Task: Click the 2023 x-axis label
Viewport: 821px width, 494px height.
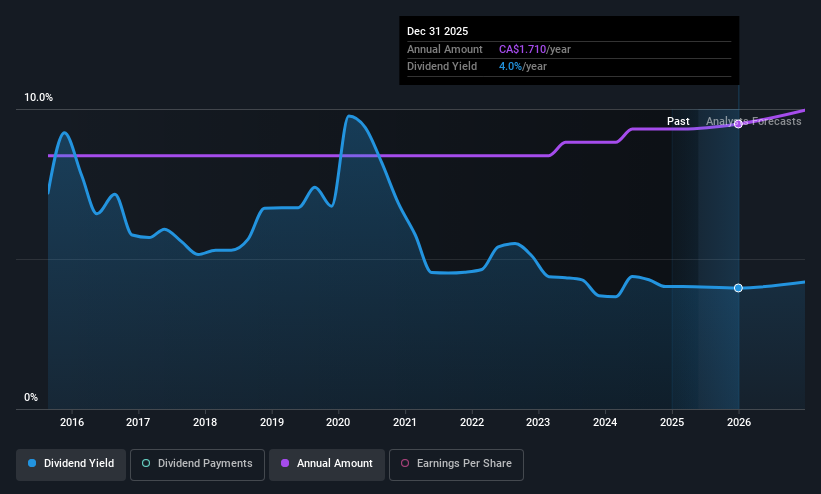Action: coord(538,422)
